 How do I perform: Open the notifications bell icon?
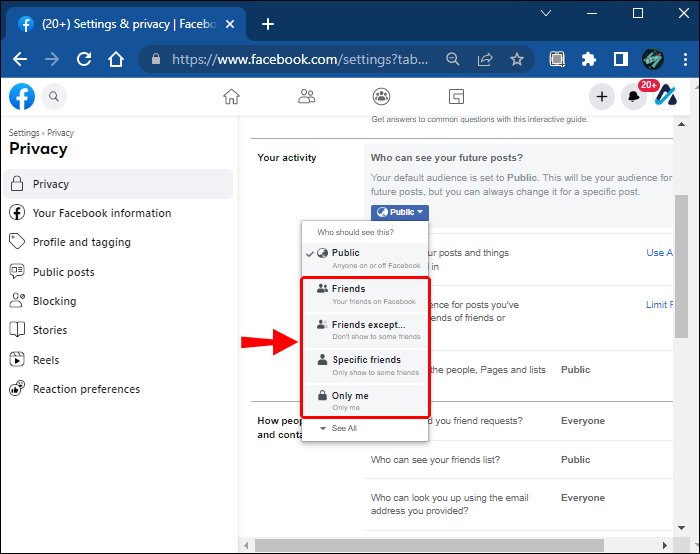pyautogui.click(x=633, y=97)
